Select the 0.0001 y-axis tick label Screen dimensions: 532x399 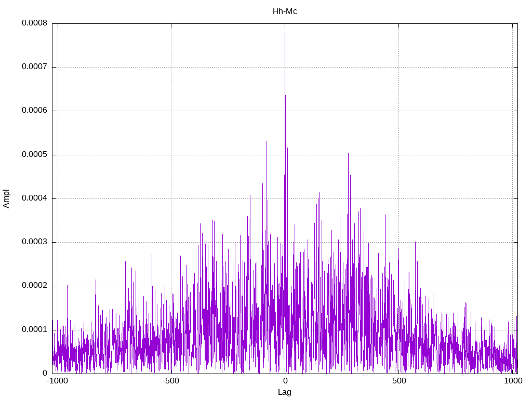35,329
